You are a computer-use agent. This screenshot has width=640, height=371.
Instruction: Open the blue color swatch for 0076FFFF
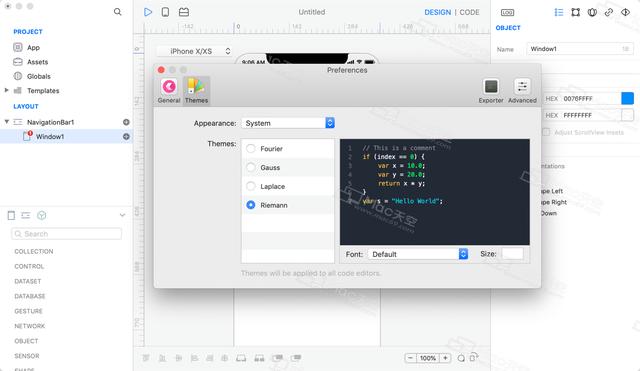tap(627, 98)
